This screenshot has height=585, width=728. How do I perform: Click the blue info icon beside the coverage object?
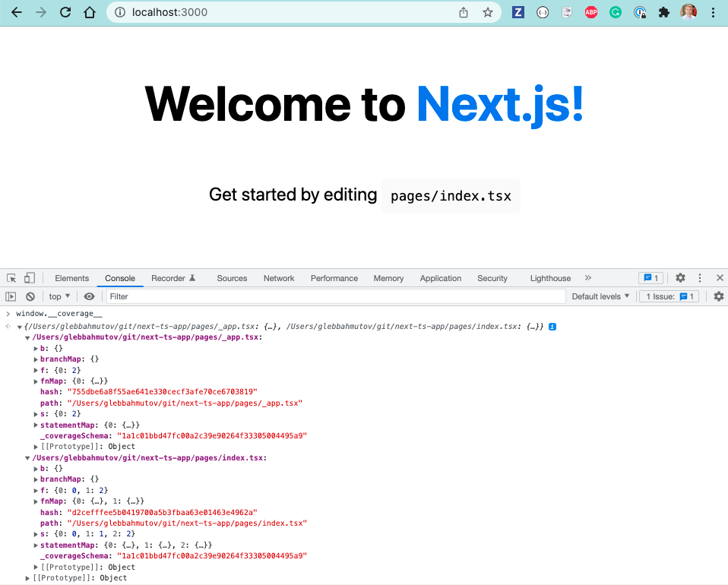pos(552,326)
